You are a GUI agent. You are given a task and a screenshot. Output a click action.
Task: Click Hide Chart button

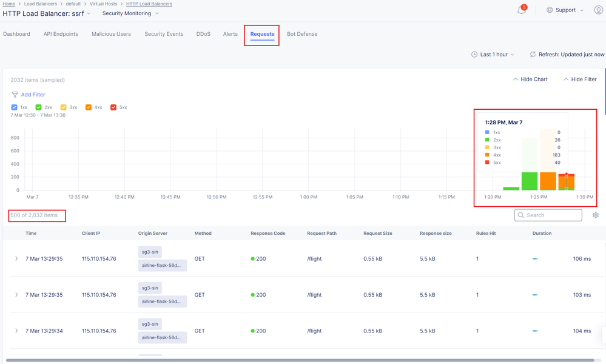pyautogui.click(x=530, y=79)
